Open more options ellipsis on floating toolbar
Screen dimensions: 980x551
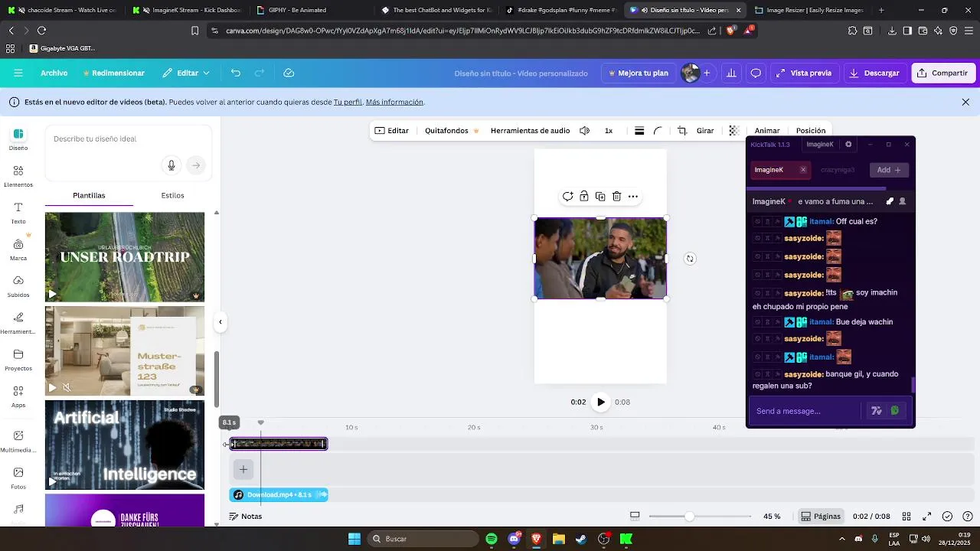click(633, 197)
